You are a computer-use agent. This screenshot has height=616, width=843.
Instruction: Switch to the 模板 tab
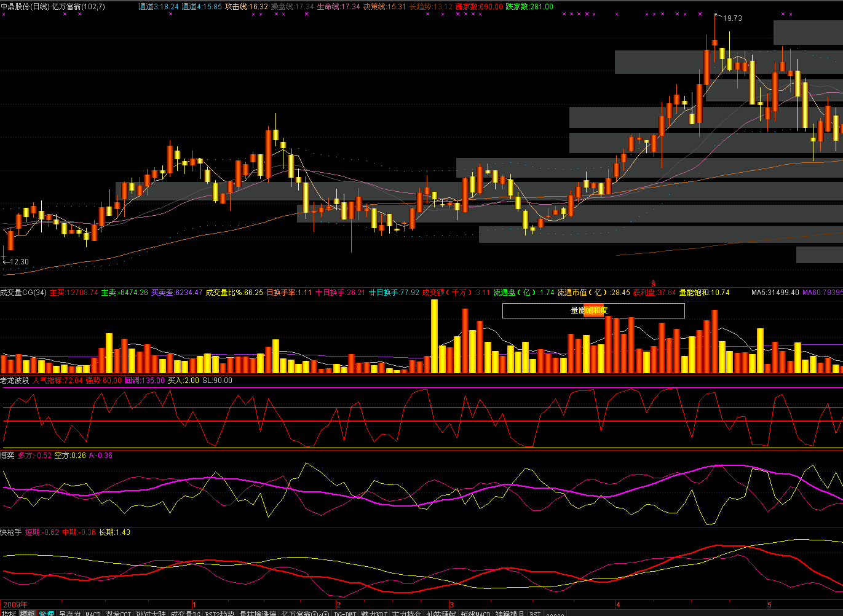coord(27,613)
